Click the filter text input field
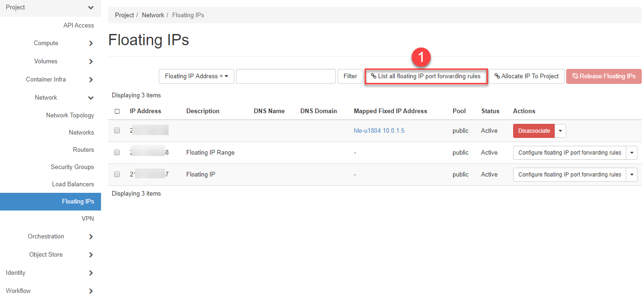644x299 pixels. coord(285,76)
